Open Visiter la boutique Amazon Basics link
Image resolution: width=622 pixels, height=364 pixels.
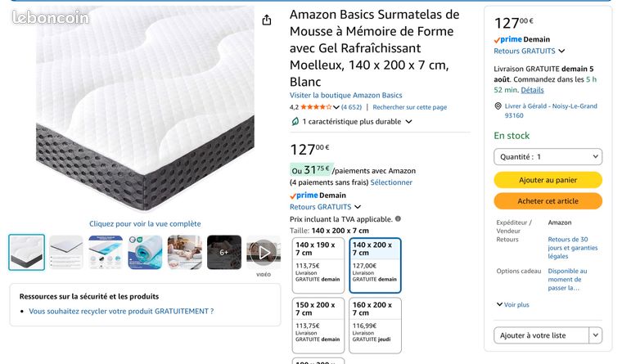pos(345,95)
